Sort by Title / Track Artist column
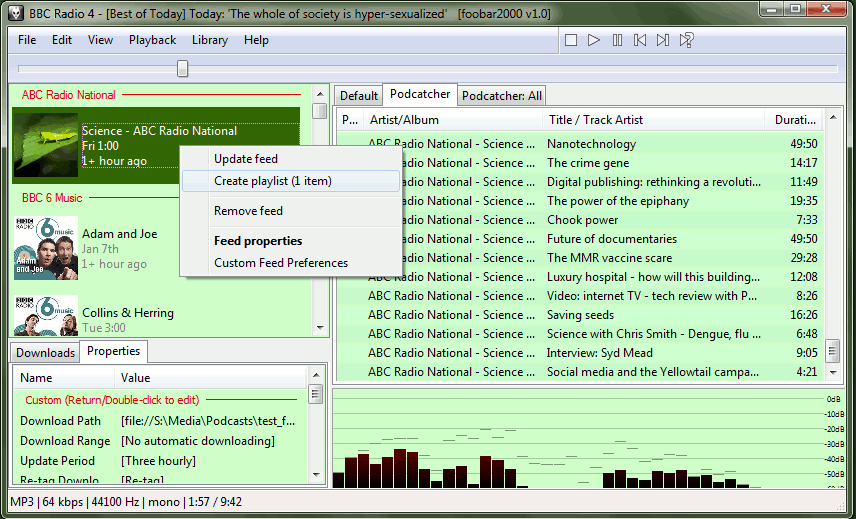Image resolution: width=856 pixels, height=519 pixels. click(x=653, y=120)
